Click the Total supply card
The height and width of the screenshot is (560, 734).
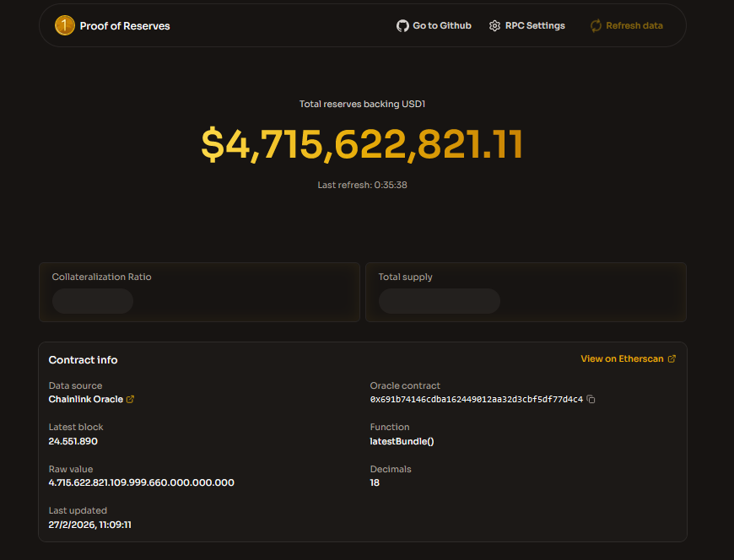526,292
